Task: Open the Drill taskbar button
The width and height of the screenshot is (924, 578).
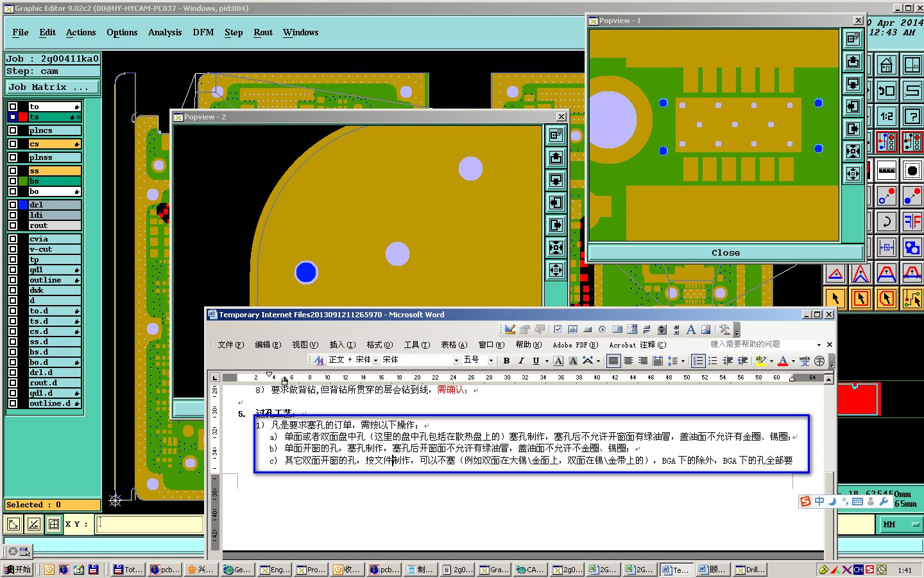Action: click(x=751, y=570)
